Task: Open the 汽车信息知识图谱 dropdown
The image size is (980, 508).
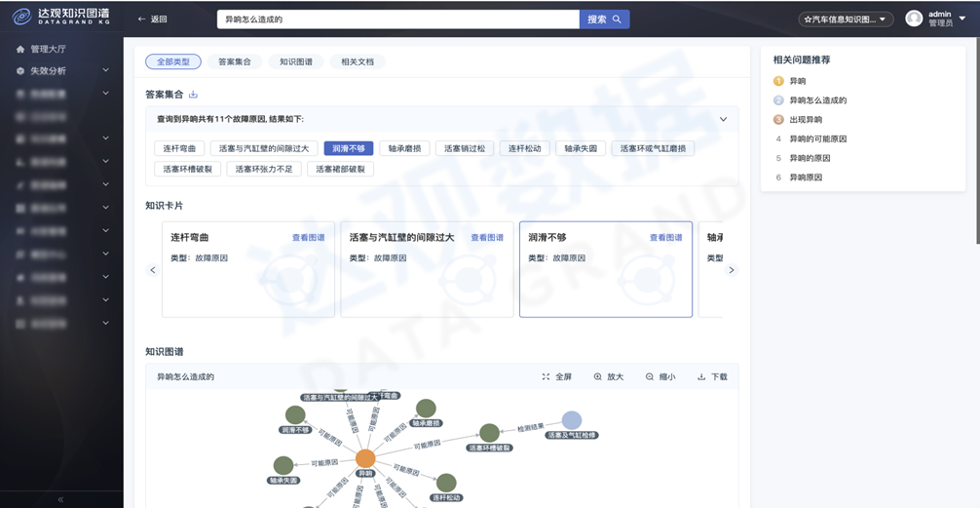Action: (846, 20)
